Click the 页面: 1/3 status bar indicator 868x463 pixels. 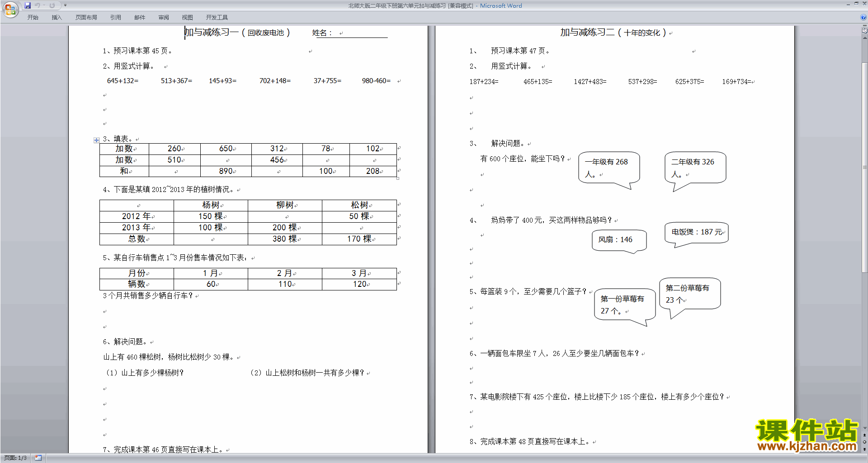click(15, 458)
